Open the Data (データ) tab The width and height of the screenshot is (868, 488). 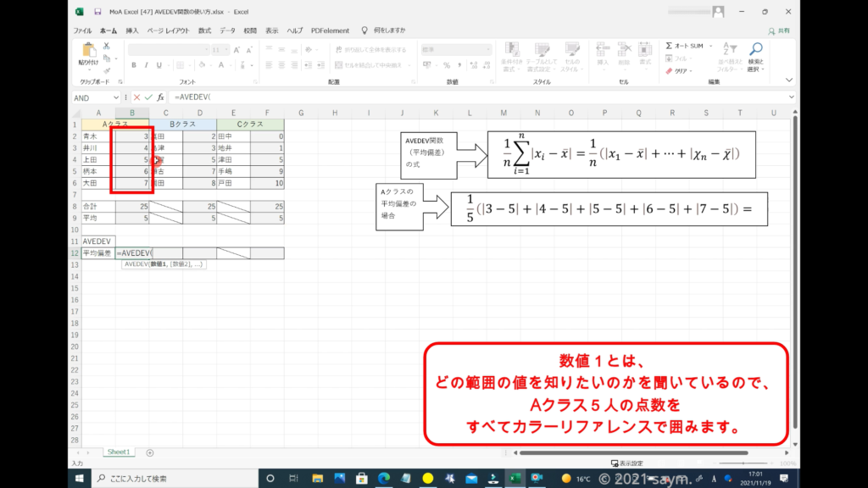[x=227, y=30]
